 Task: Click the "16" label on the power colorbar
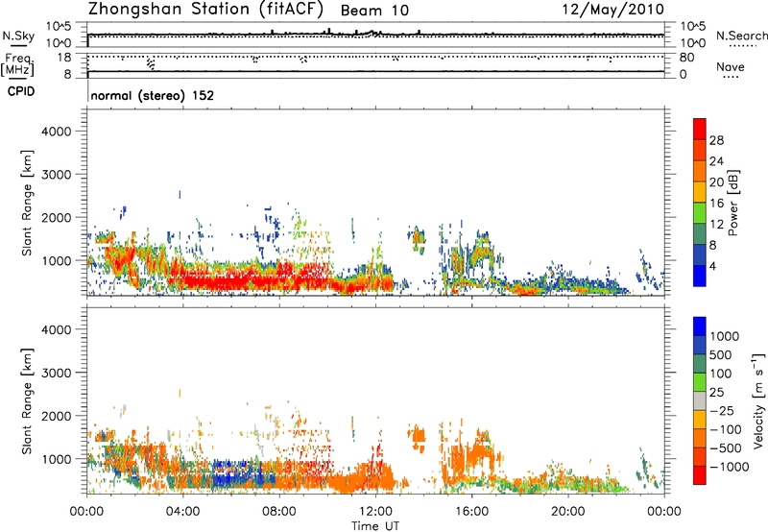pos(716,204)
